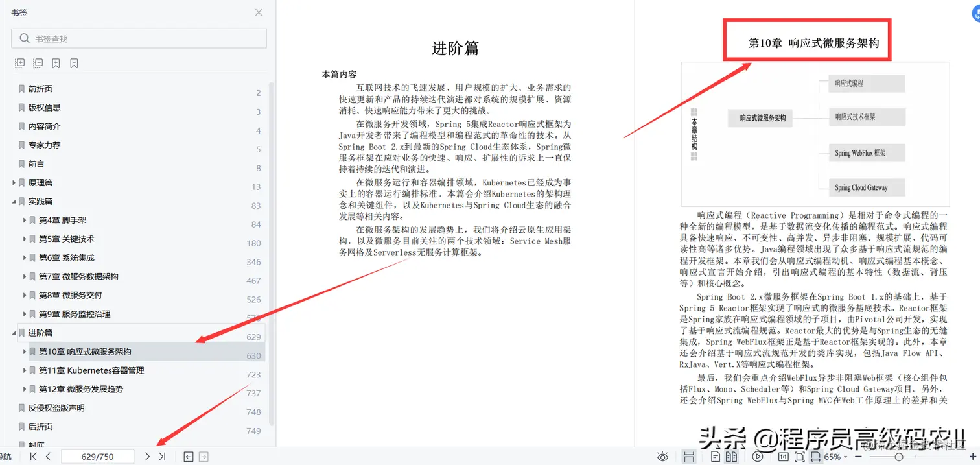The height and width of the screenshot is (465, 980).
Task: Close the 书签 bookmark panel
Action: point(259,12)
